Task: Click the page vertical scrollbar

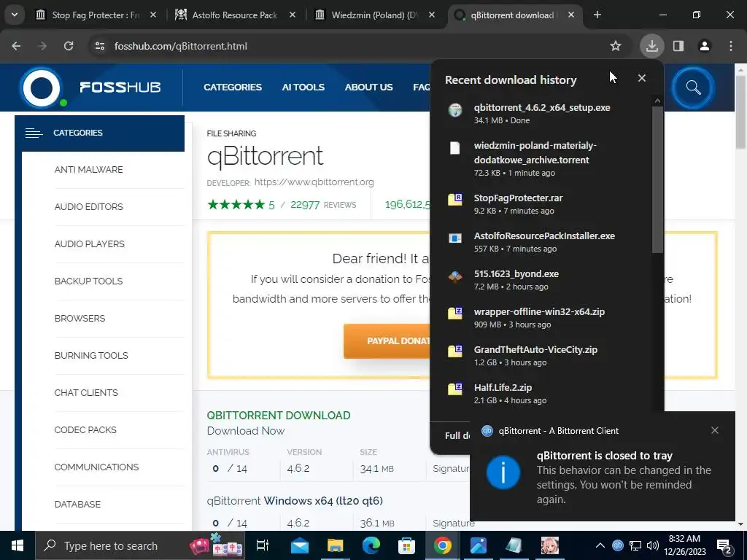Action: click(740, 112)
